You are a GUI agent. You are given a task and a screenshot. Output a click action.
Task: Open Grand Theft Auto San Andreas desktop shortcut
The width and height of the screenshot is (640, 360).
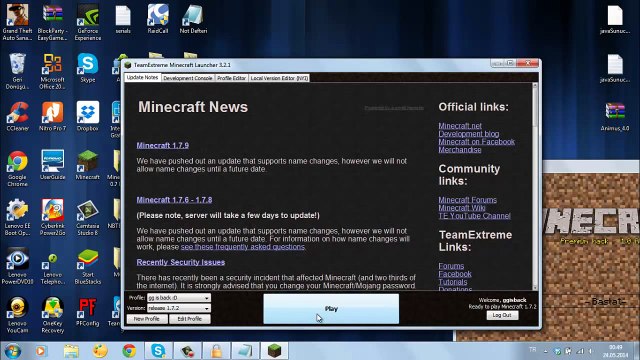point(17,22)
